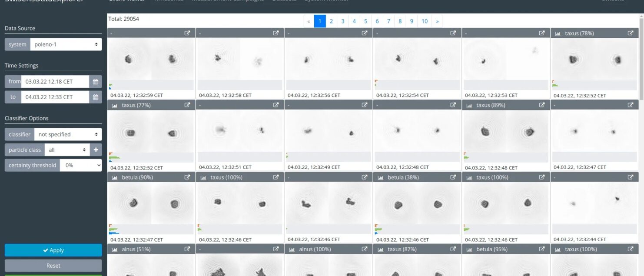Open external link for the 12:32:44 event
This screenshot has width=644, height=276.
[631, 177]
